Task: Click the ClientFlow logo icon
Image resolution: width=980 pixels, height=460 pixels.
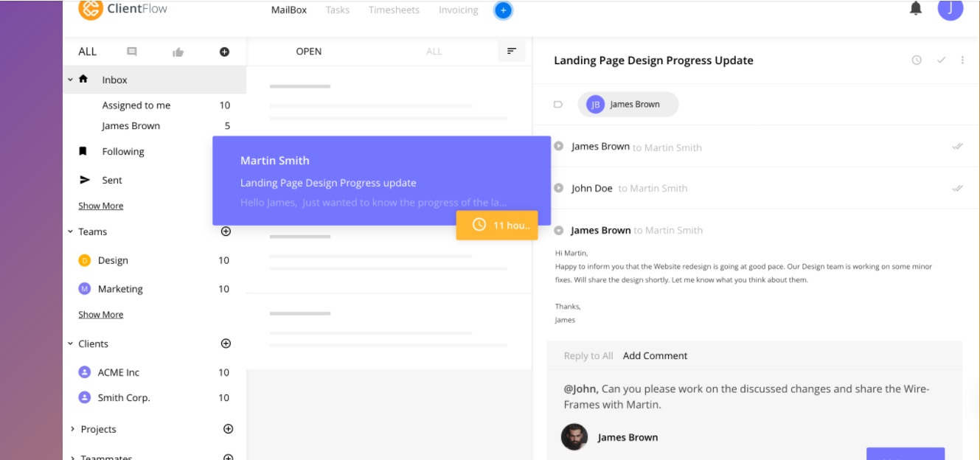Action: [90, 9]
